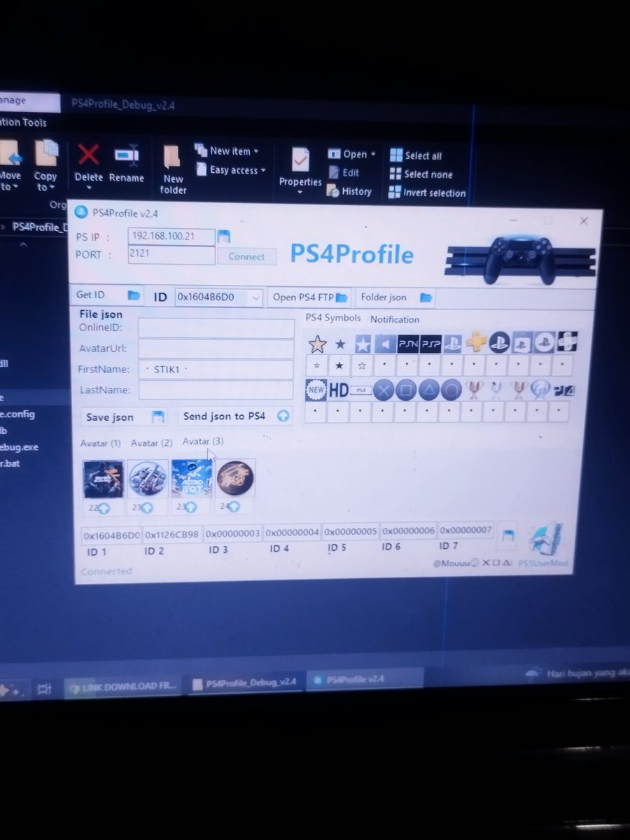Select the PS4 logo symbol at row end
630x840 pixels.
tap(564, 390)
